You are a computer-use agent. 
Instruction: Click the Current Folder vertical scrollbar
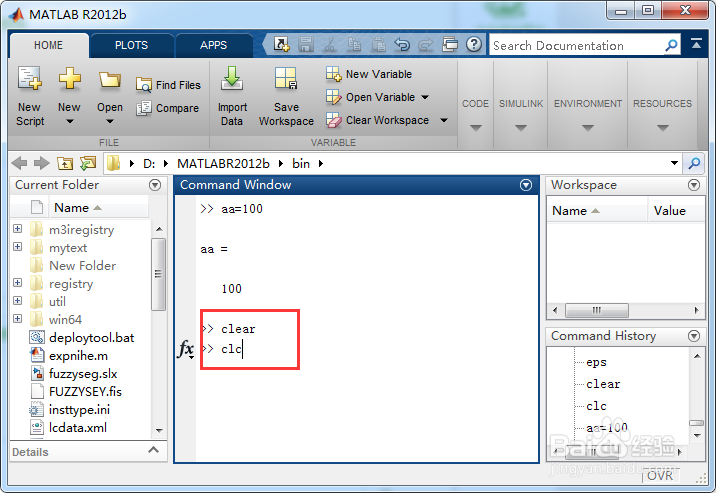point(159,274)
